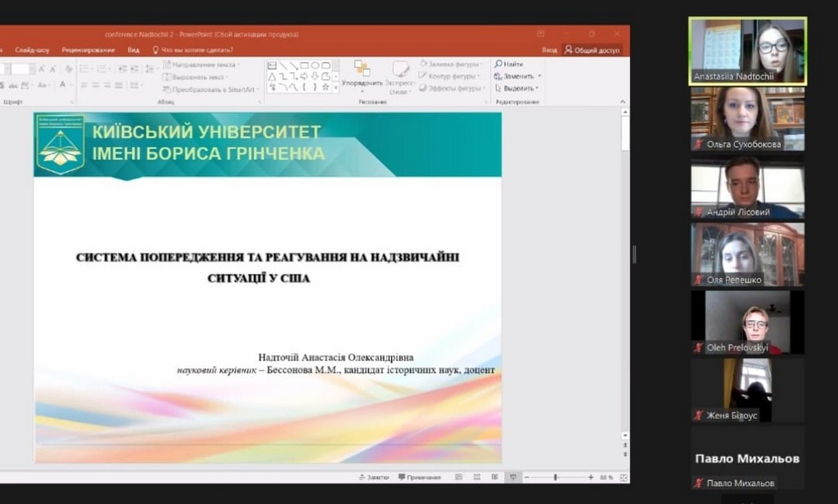
Task: Toggle the Notes (Заметки) pane
Action: 374,477
